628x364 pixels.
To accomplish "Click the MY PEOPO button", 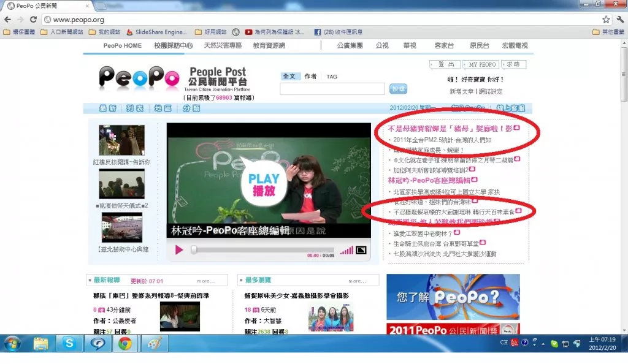I will 482,64.
